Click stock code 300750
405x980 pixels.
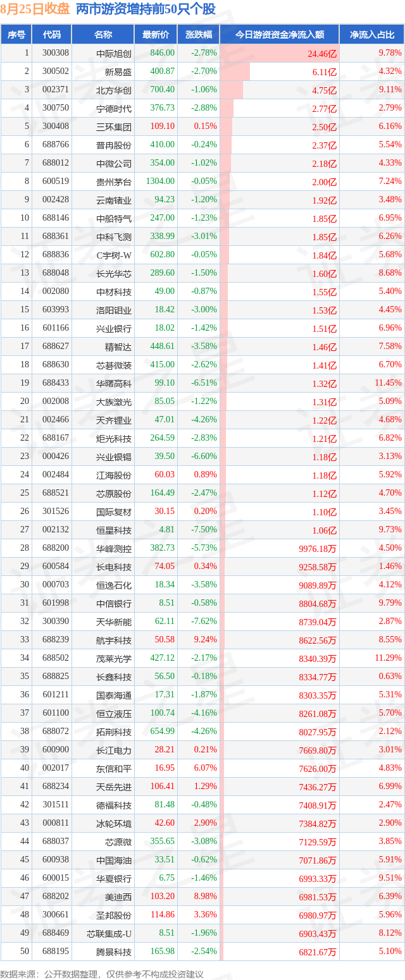pos(56,108)
